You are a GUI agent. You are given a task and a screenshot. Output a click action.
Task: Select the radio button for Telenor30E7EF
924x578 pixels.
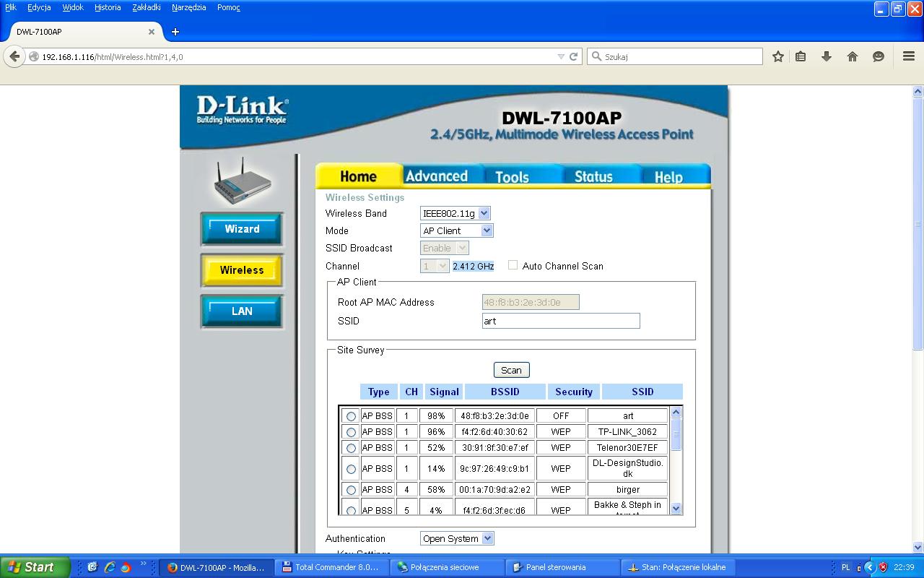point(351,448)
